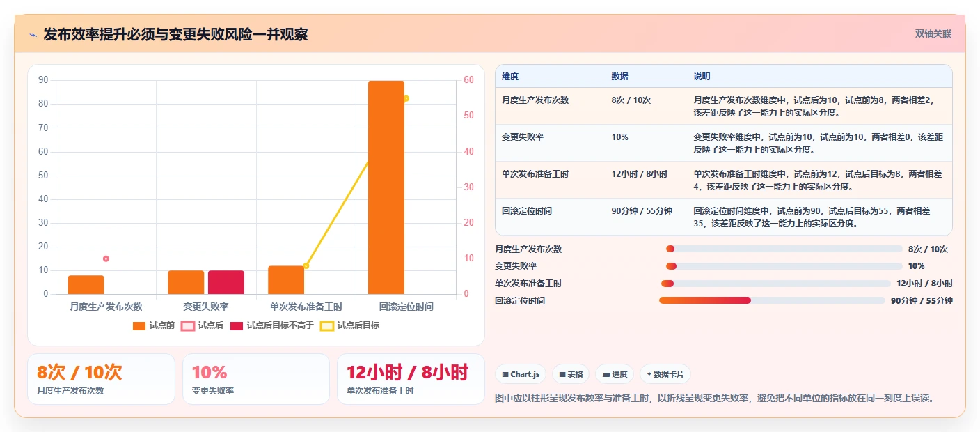Click the yellow 试点后目标 legend color box
Image resolution: width=980 pixels, height=432 pixels.
(327, 325)
